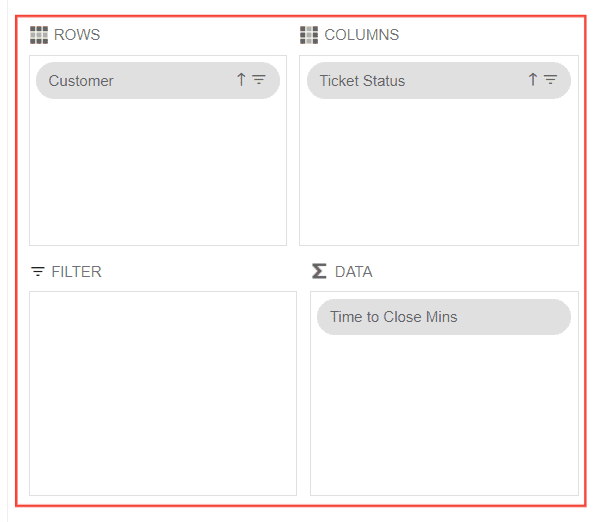Click empty space in the Columns box
The image size is (594, 522).
(x=439, y=172)
